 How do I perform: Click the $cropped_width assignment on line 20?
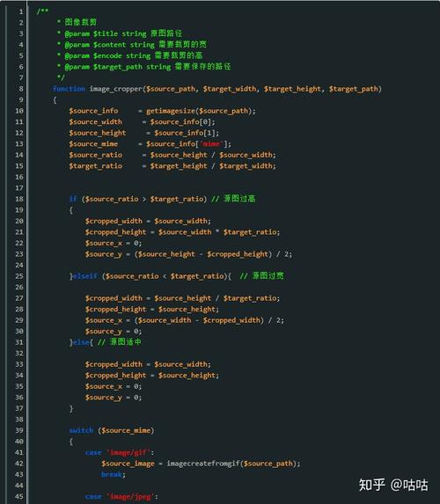(148, 222)
